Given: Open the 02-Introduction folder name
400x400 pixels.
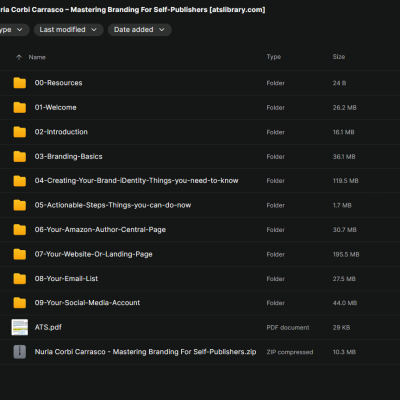Looking at the screenshot, I should [x=61, y=132].
